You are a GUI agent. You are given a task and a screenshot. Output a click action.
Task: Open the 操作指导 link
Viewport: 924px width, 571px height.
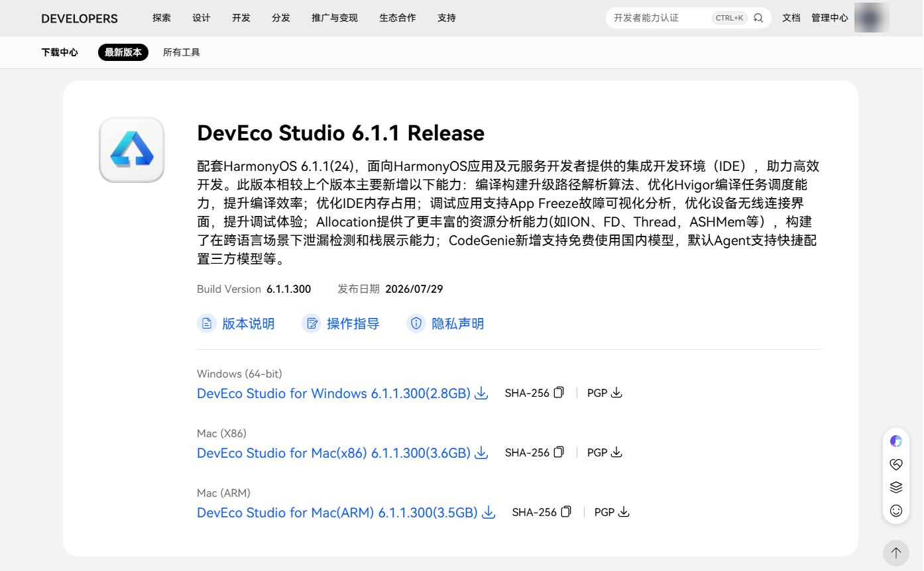point(353,324)
